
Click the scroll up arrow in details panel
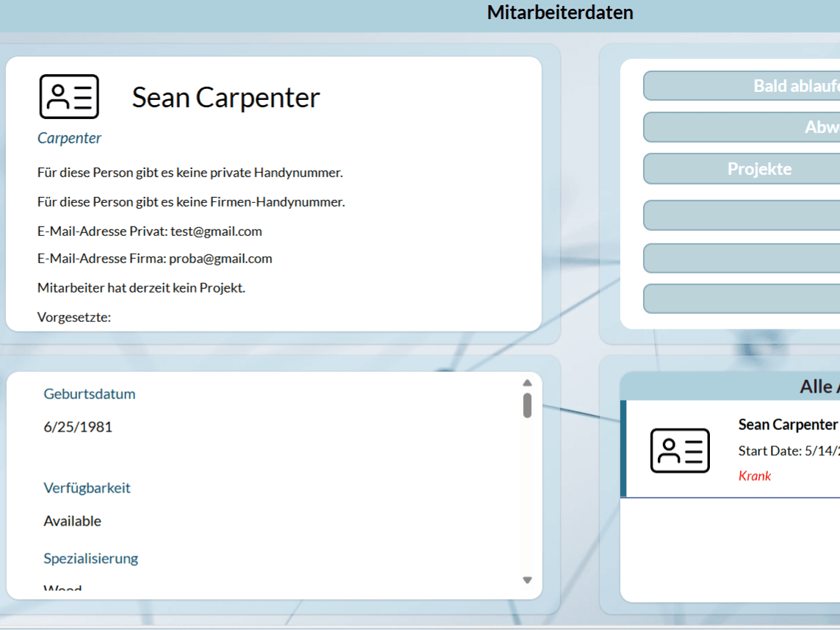coord(527,383)
